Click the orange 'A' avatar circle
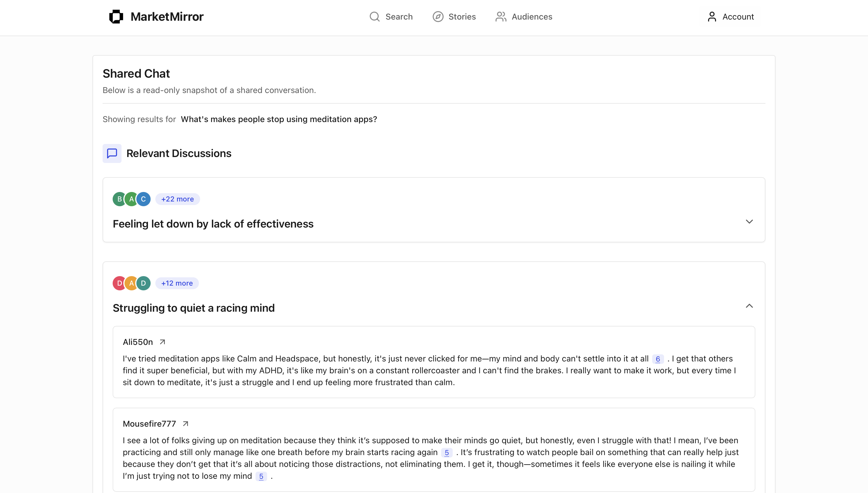Screen dimensions: 868x493 (x=131, y=283)
